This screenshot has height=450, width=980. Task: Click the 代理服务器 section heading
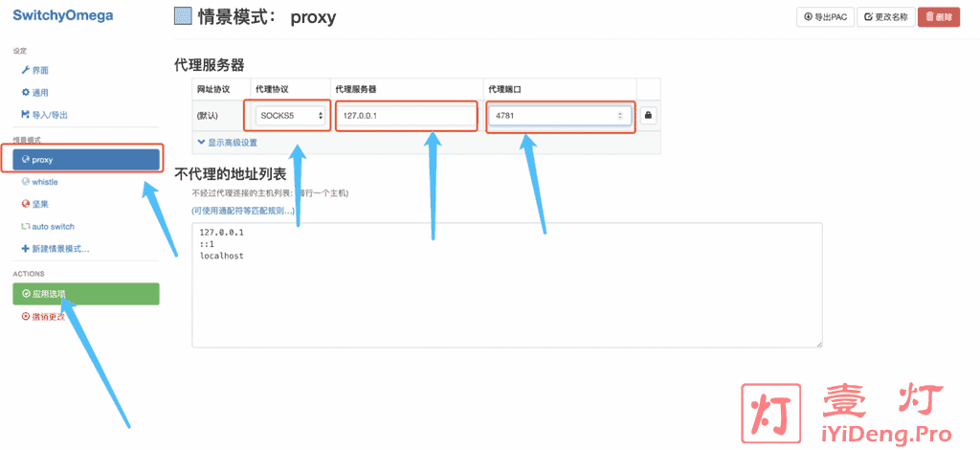210,64
